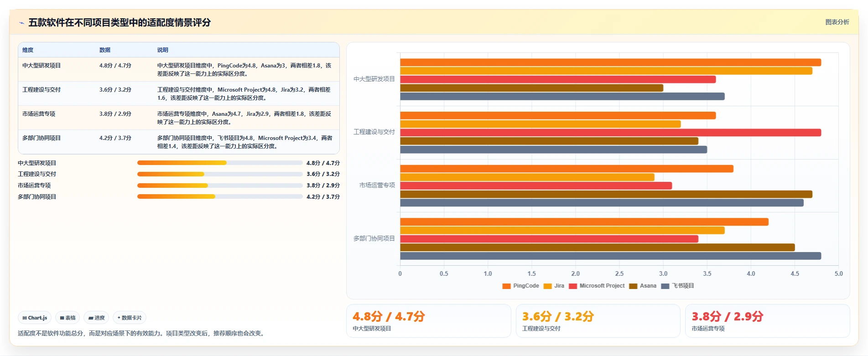
Task: Select the 表格 chip
Action: 68,318
